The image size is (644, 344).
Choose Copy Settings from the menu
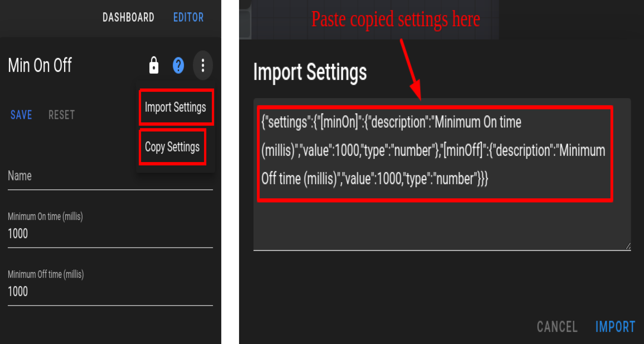click(x=172, y=147)
